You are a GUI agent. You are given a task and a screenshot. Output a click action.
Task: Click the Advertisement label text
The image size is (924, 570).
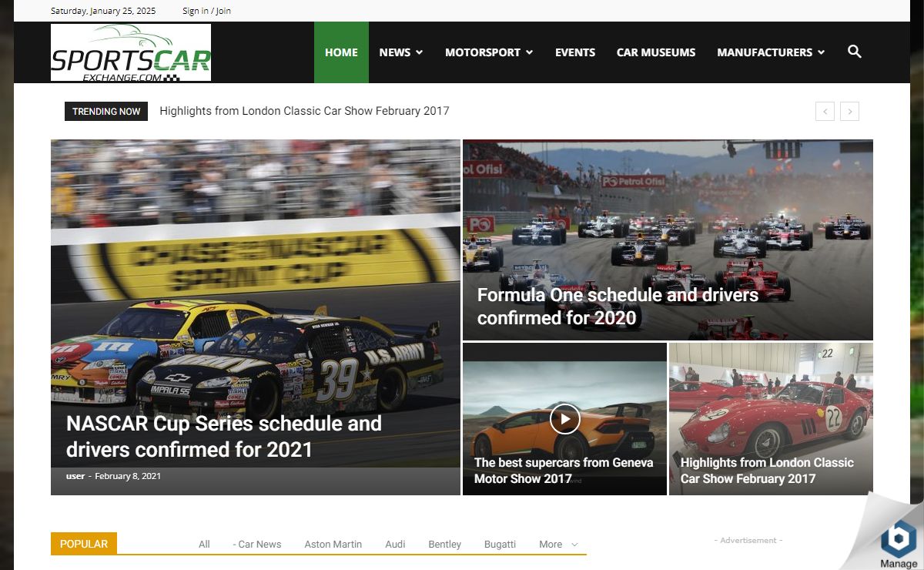click(748, 541)
